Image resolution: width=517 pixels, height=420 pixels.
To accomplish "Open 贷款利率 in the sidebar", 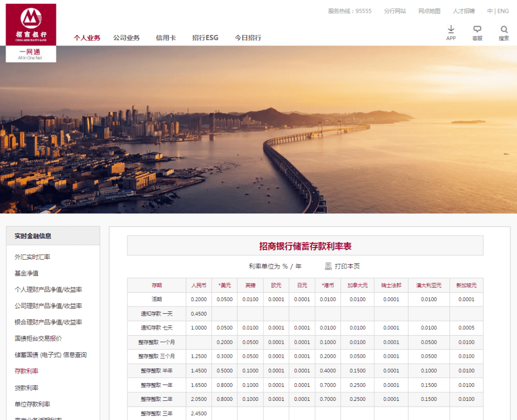I will (26, 387).
